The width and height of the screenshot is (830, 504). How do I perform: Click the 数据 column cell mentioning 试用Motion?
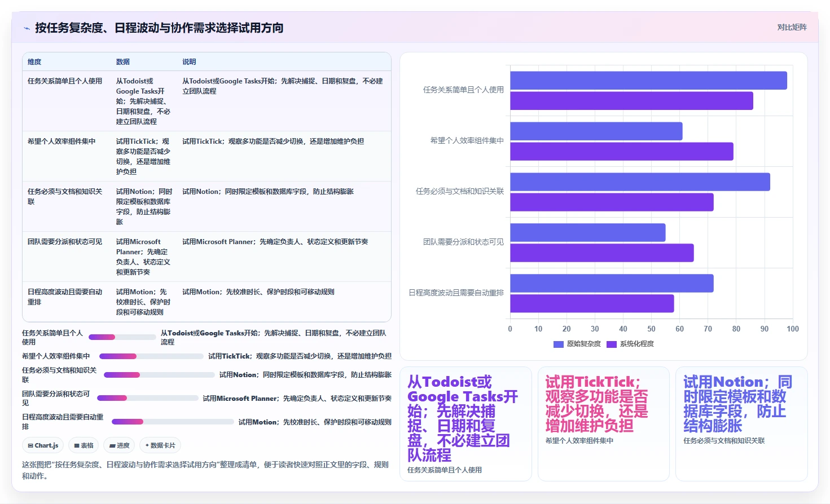(x=144, y=302)
